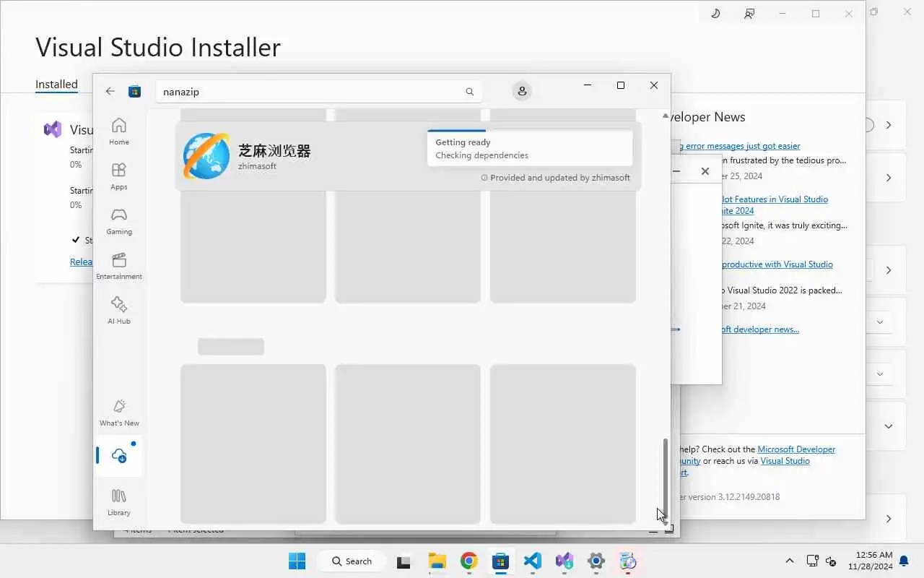This screenshot has width=924, height=578.
Task: Click the Store scrollbar up arrow
Action: point(666,116)
